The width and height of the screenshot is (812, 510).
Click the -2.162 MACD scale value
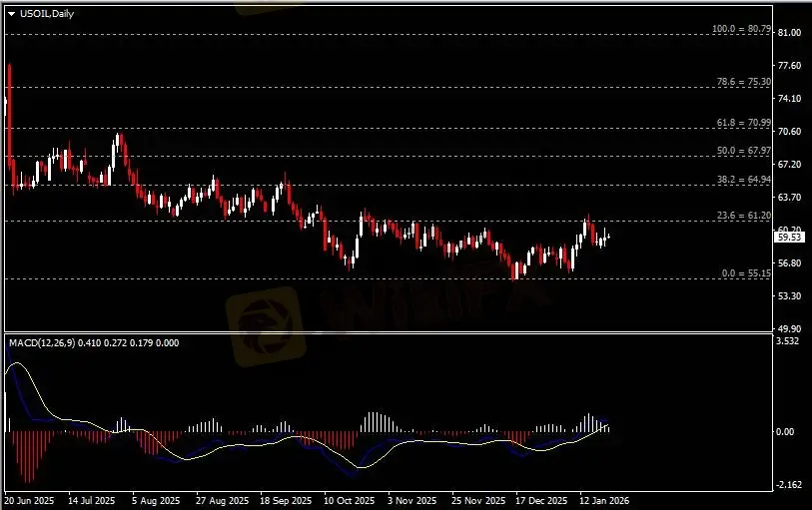click(x=788, y=485)
